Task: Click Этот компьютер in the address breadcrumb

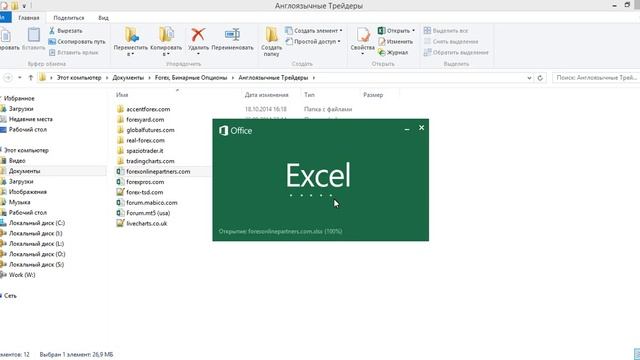Action: 79,78
